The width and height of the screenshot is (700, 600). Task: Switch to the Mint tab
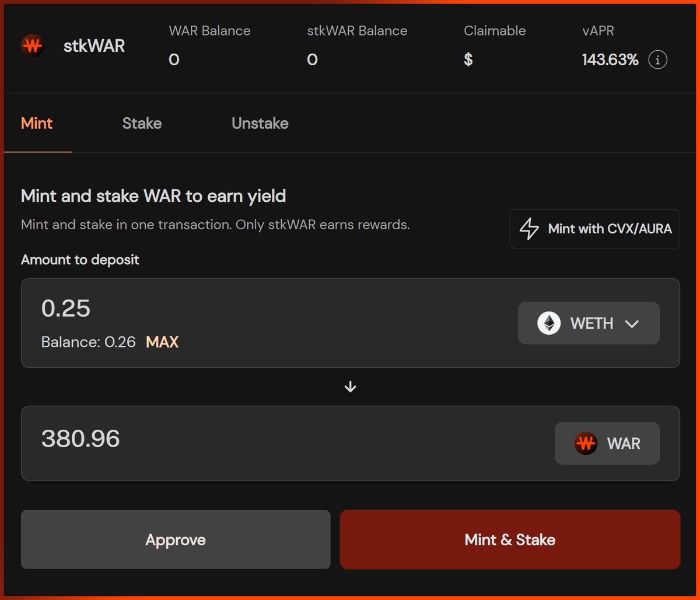pyautogui.click(x=37, y=123)
